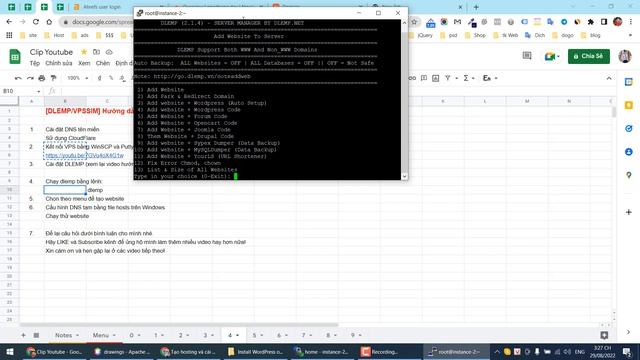Screen dimensions: 640x360
Task: Open the Tệp menu
Action: click(35, 63)
